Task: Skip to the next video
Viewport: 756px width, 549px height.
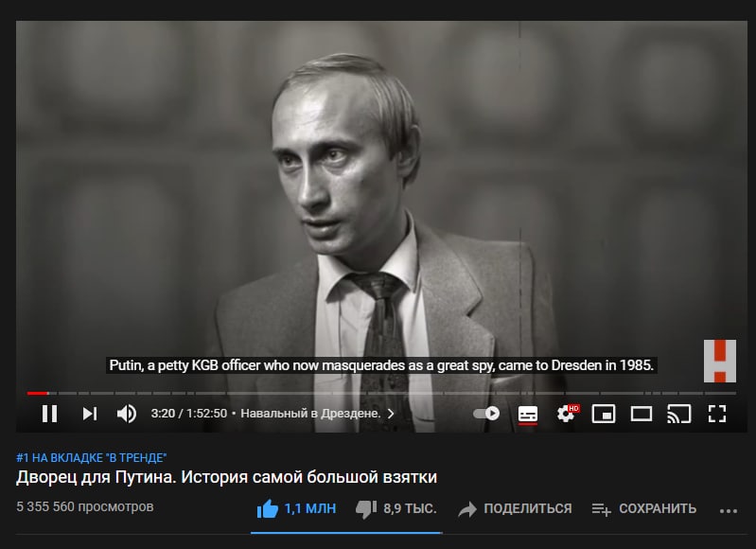Action: 90,414
